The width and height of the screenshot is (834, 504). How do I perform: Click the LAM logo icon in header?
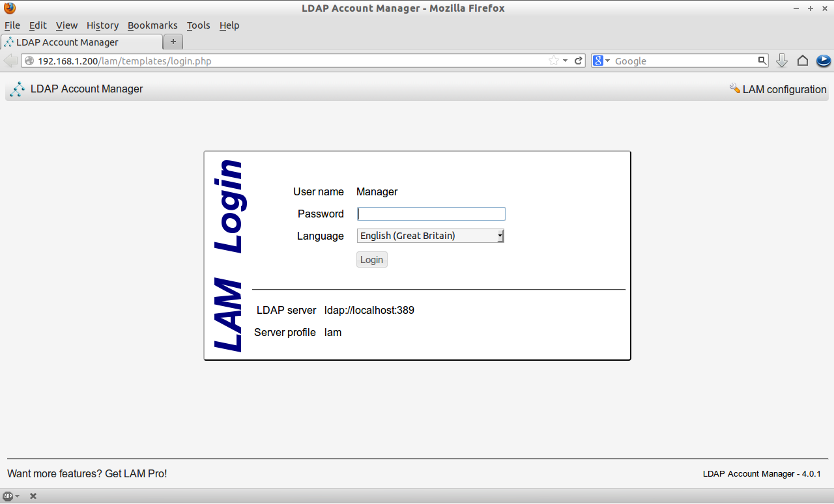pos(18,89)
